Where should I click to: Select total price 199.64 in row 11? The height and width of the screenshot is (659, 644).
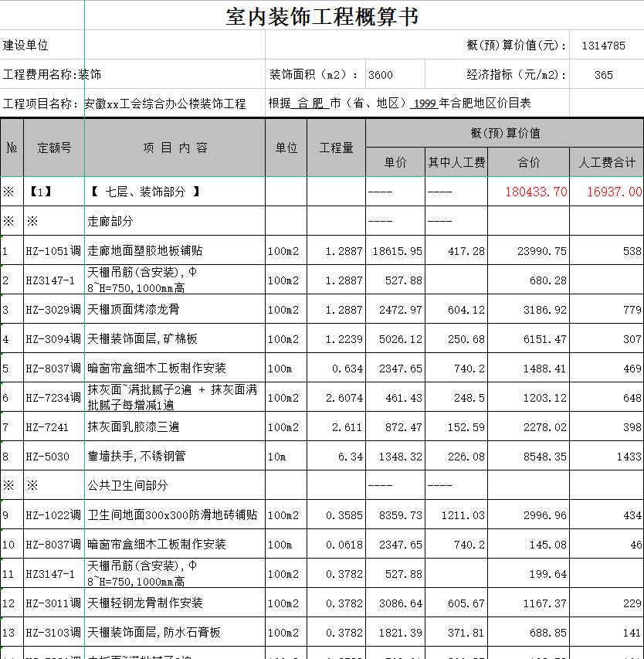point(548,574)
